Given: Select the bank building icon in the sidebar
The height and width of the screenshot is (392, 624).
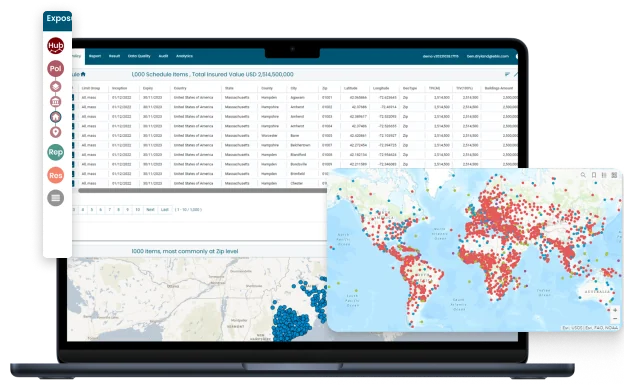Looking at the screenshot, I should click(55, 102).
